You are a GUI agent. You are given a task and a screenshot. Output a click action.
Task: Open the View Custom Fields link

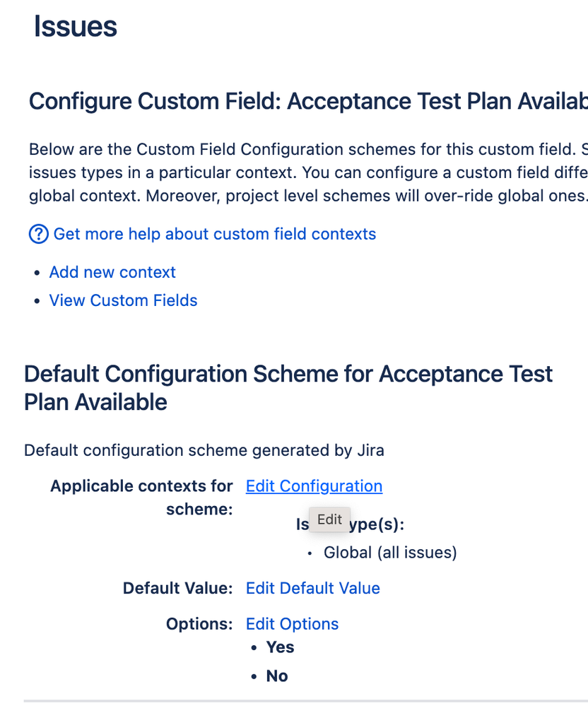(x=123, y=300)
